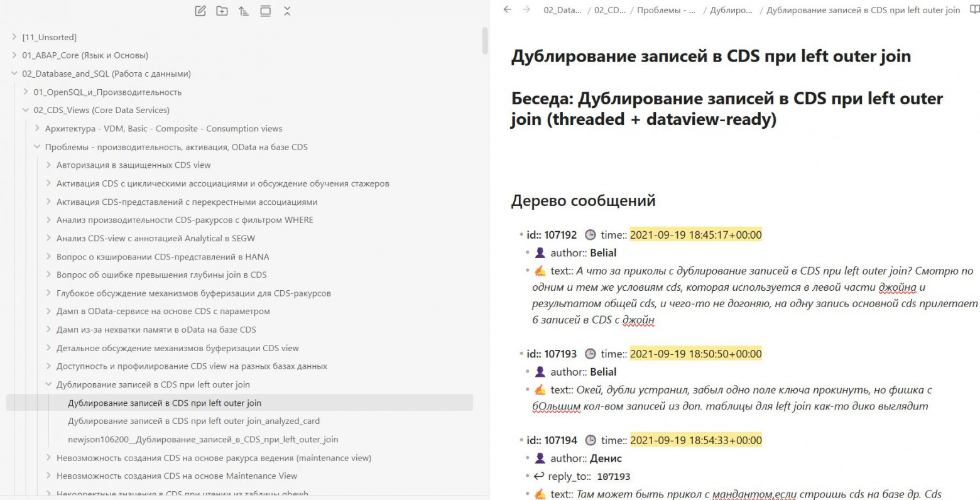Click the New note icon
This screenshot has height=500, width=980.
tap(200, 11)
